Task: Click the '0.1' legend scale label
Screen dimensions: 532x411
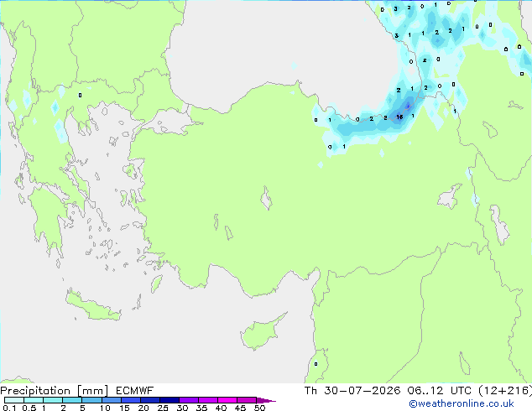Action: pos(9,408)
